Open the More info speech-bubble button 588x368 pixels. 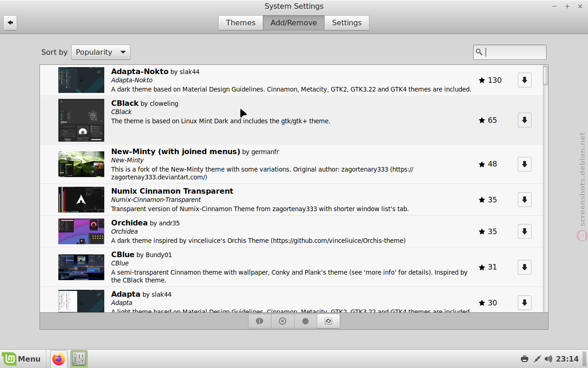[260, 321]
